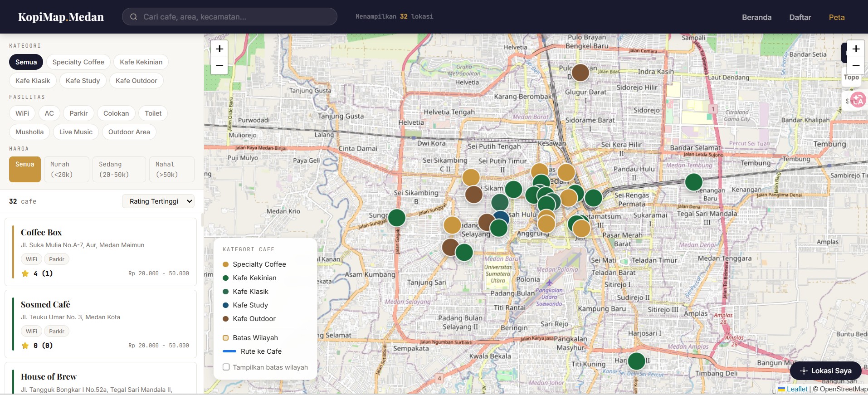Click the location icon in Lokasi Saya
This screenshot has width=868, height=395.
pyautogui.click(x=804, y=371)
